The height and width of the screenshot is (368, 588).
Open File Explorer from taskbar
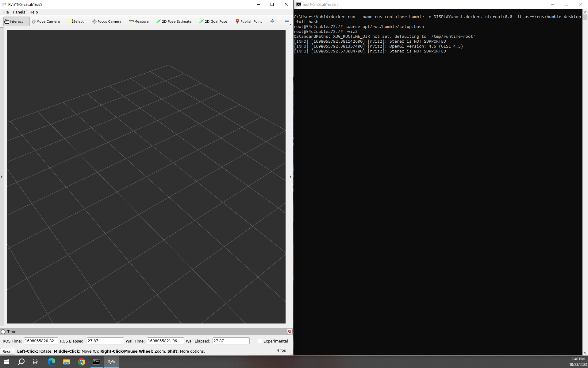click(x=66, y=362)
